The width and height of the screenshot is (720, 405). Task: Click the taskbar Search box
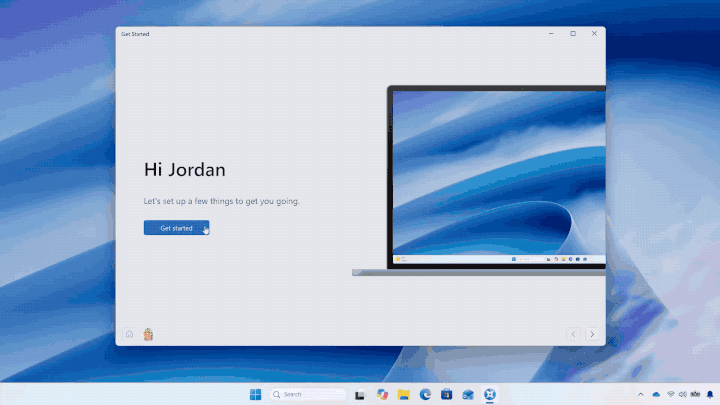click(x=308, y=394)
